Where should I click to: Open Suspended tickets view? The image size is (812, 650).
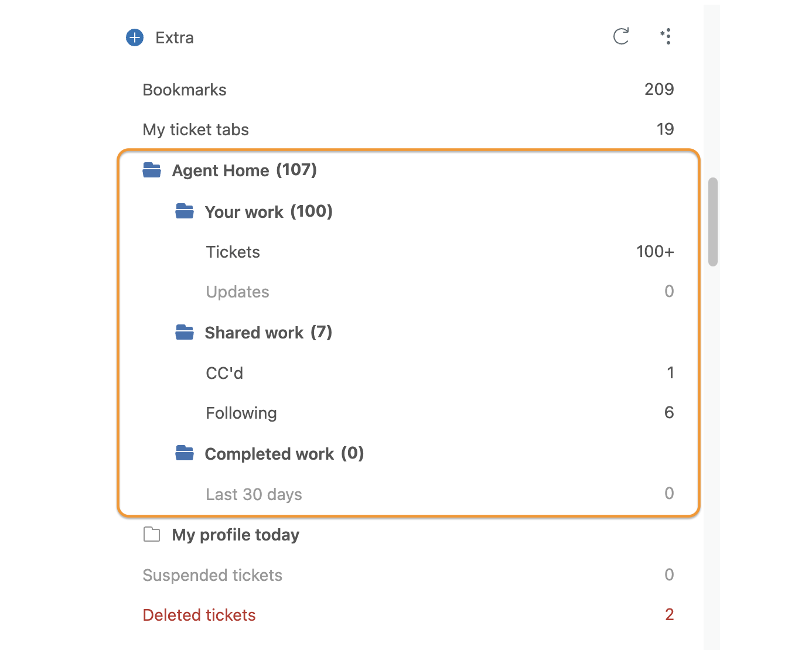(408, 575)
